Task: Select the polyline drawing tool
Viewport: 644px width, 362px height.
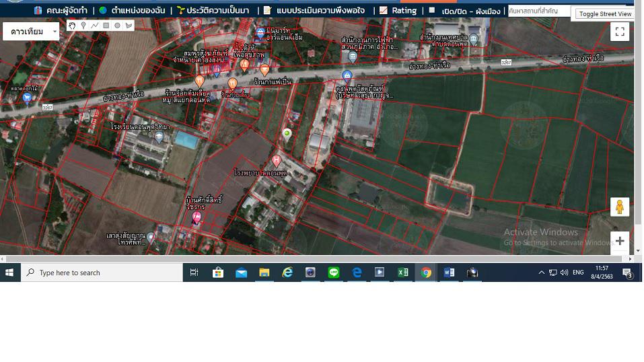Action: click(x=95, y=26)
